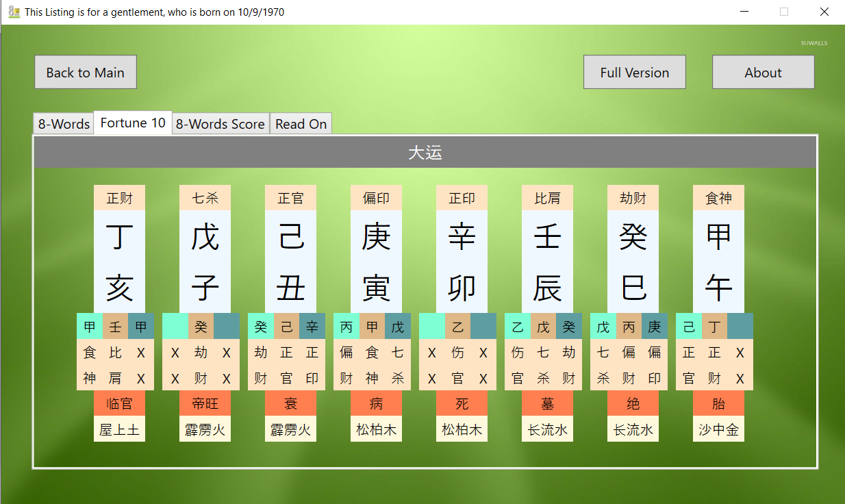Maximize the application window
Viewport: 845px width, 504px height.
pos(784,12)
